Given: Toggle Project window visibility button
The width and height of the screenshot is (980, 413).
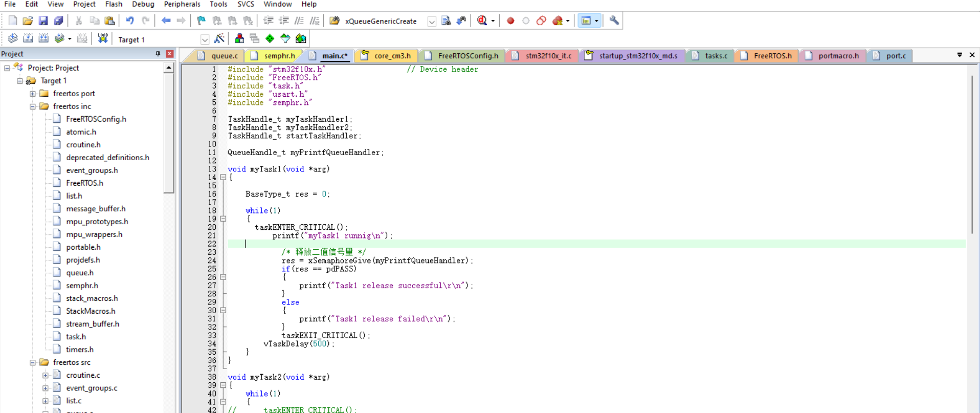Looking at the screenshot, I should (x=586, y=21).
